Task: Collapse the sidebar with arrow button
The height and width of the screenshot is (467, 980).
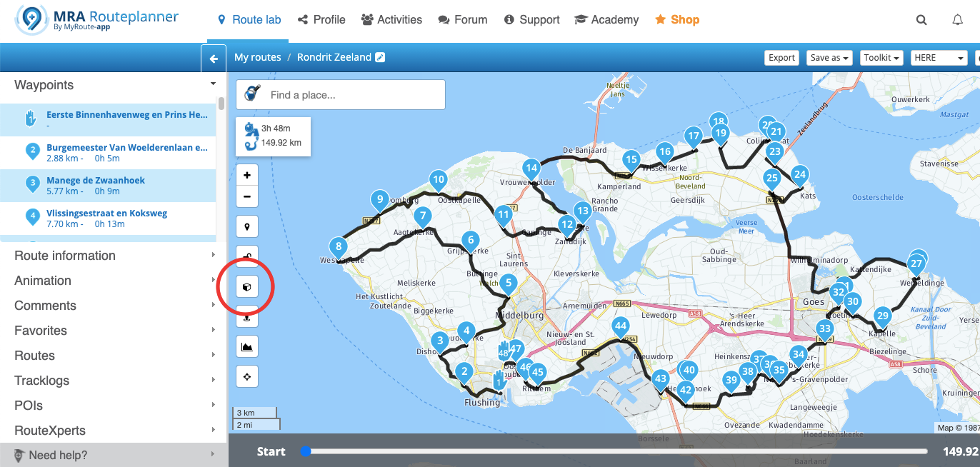Action: (213, 59)
